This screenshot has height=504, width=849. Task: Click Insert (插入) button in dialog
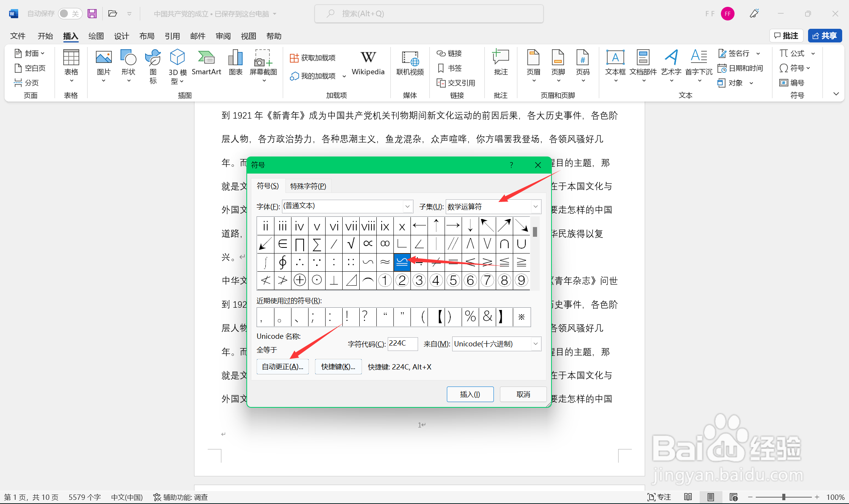(x=470, y=394)
